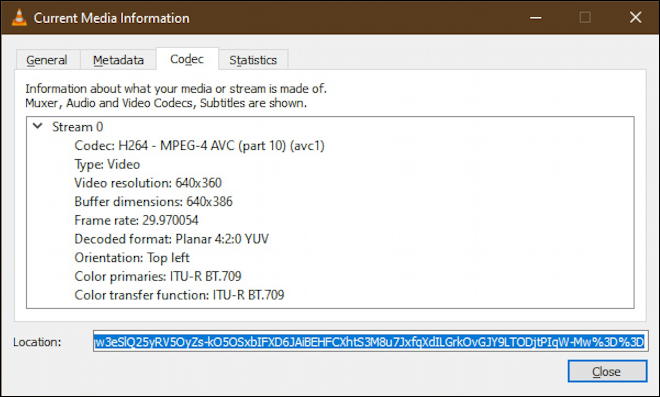The width and height of the screenshot is (660, 397).
Task: Select the Decoded format: Planar 4:2:0 YUV row
Action: point(171,239)
